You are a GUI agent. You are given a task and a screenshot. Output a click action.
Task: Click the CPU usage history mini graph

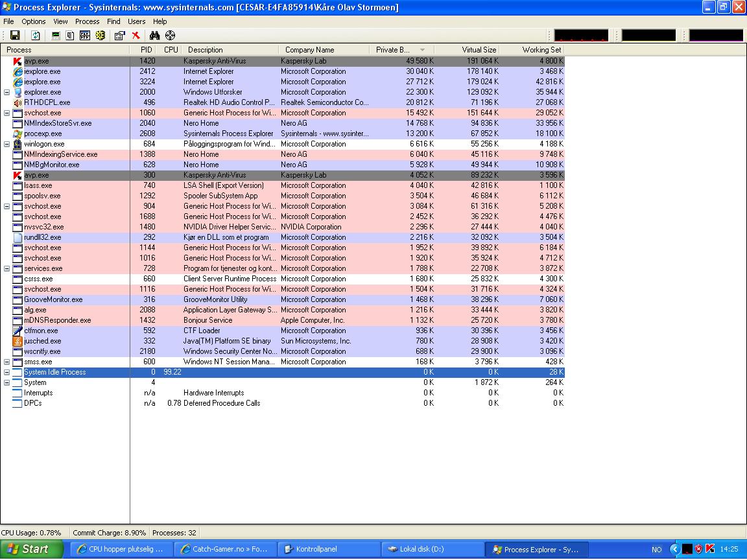581,35
